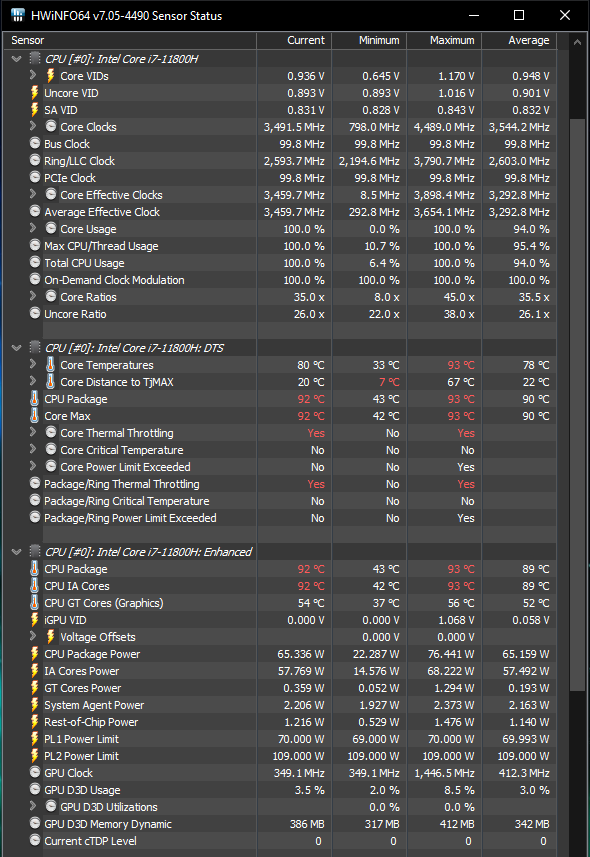
Task: Expand the Core Effective Clocks row
Action: [33, 194]
